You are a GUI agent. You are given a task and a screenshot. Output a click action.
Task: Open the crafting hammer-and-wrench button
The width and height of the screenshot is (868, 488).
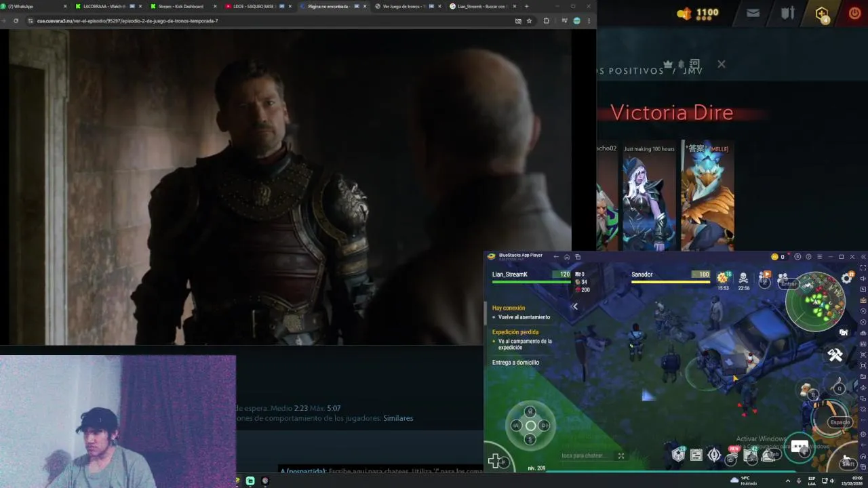pos(835,354)
